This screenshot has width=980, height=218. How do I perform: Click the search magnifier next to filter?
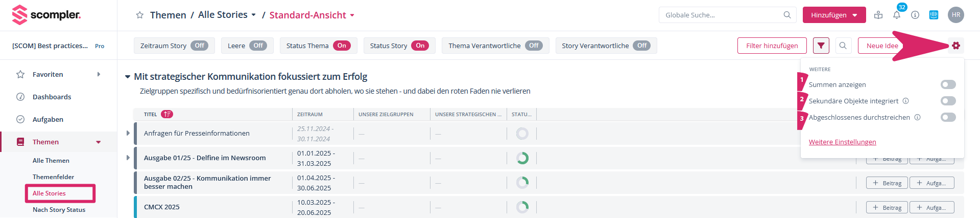(843, 46)
